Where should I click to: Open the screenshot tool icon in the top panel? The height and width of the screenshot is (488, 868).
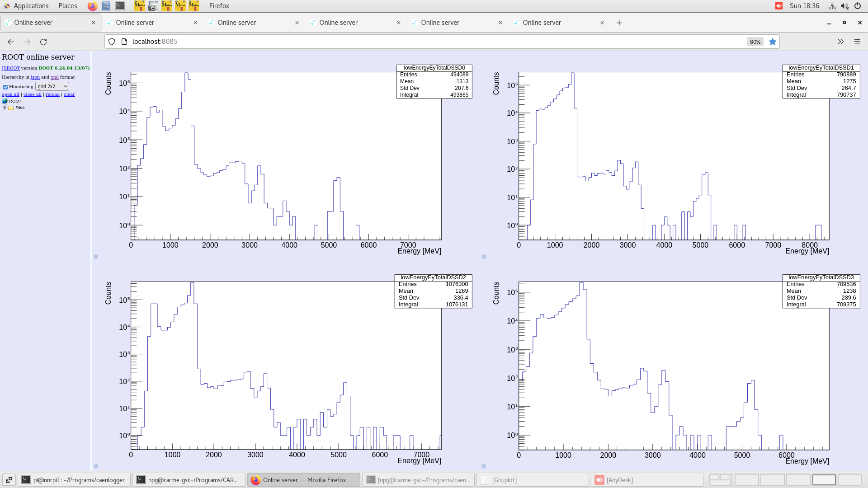tap(153, 6)
